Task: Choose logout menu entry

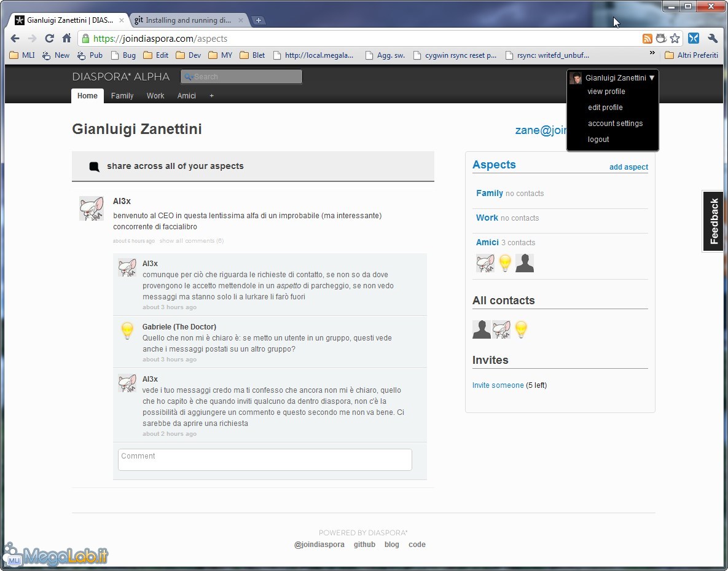Action: [598, 140]
